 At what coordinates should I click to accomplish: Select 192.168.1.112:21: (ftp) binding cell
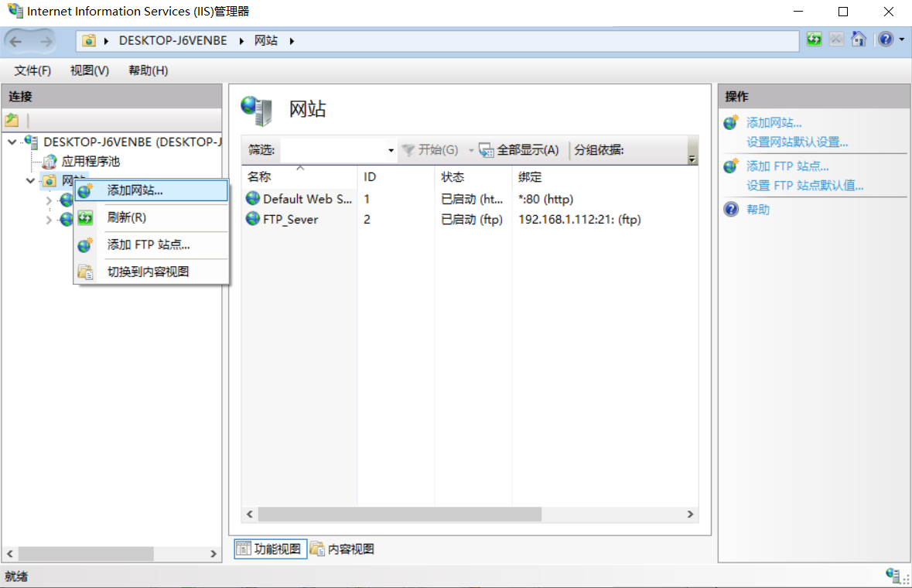tap(580, 219)
